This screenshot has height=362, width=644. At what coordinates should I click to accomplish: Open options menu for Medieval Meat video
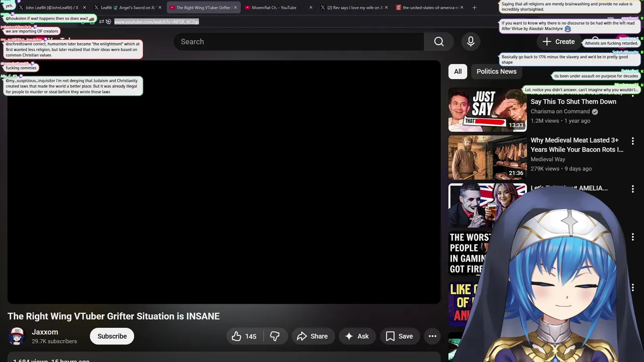633,141
